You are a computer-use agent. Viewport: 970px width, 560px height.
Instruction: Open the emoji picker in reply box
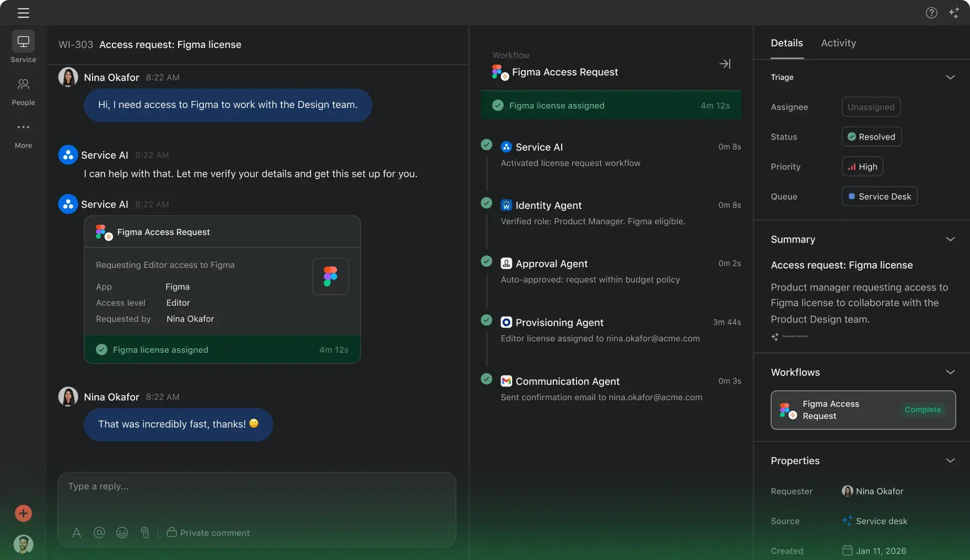(122, 532)
